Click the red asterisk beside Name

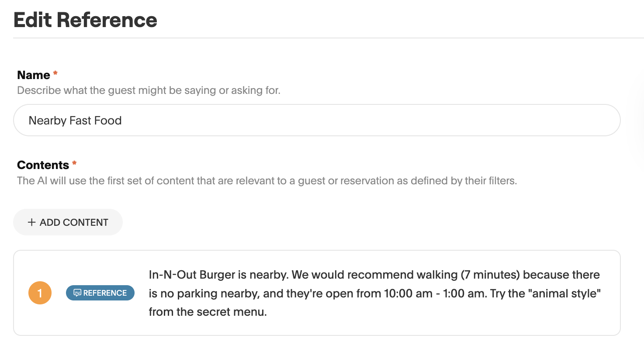point(55,74)
